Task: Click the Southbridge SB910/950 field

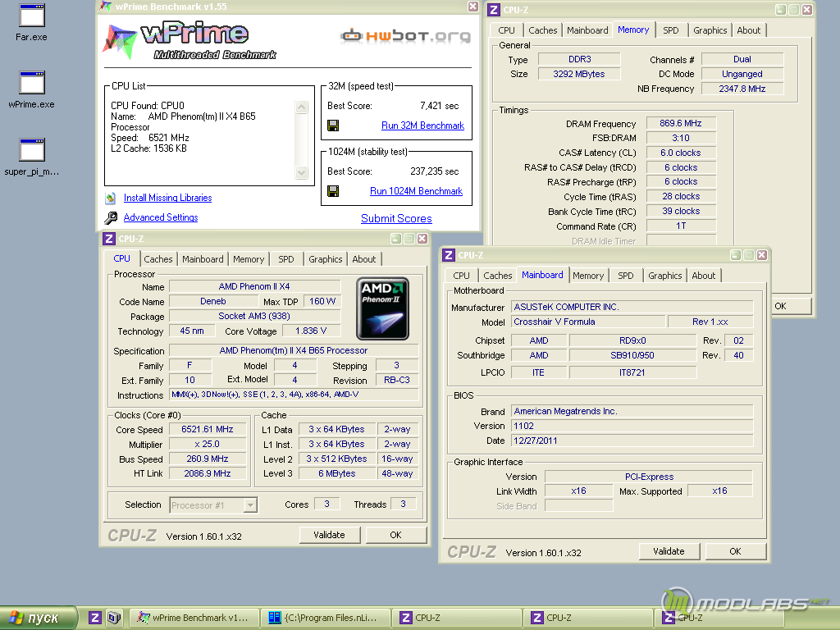Action: pos(632,355)
